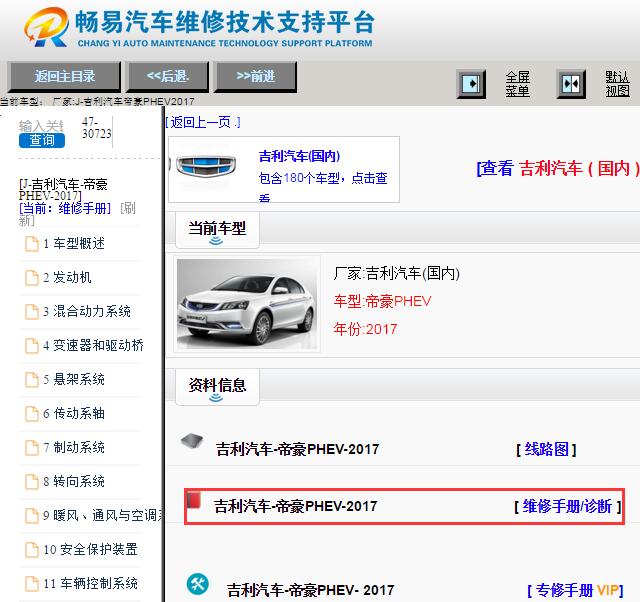This screenshot has width=640, height=602.
Task: Click 包含180个车型，点击查看 link
Action: [323, 187]
